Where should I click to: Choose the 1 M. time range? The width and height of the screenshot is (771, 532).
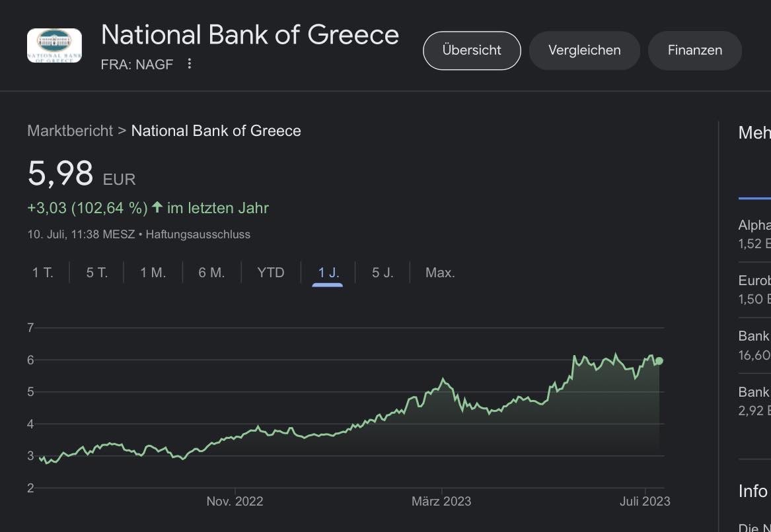153,273
